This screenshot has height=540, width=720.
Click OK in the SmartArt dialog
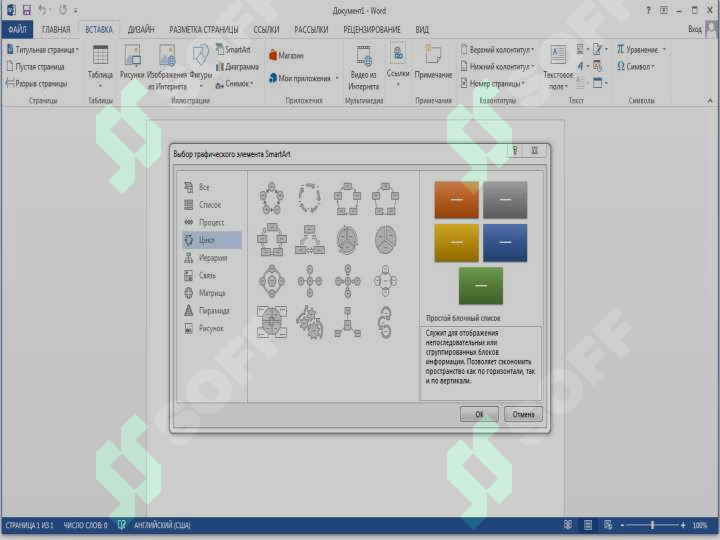pos(479,414)
